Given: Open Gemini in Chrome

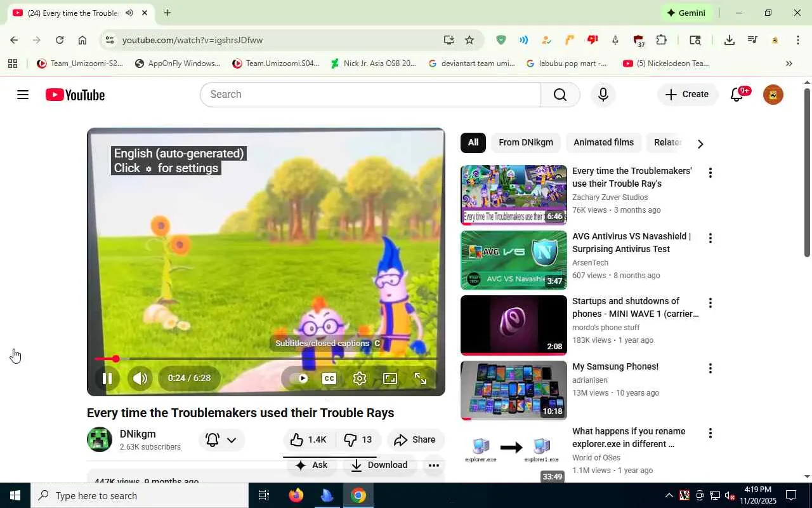Looking at the screenshot, I should pos(686,13).
